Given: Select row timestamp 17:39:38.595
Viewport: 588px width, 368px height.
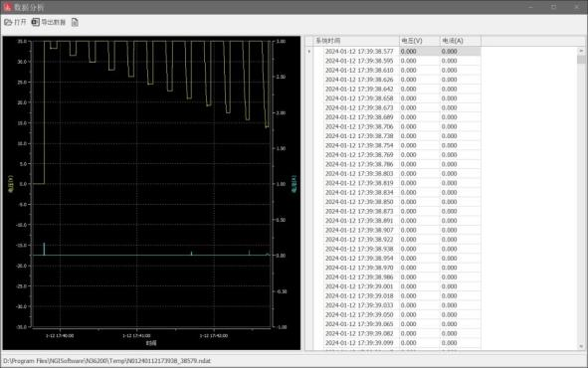Looking at the screenshot, I should click(359, 61).
